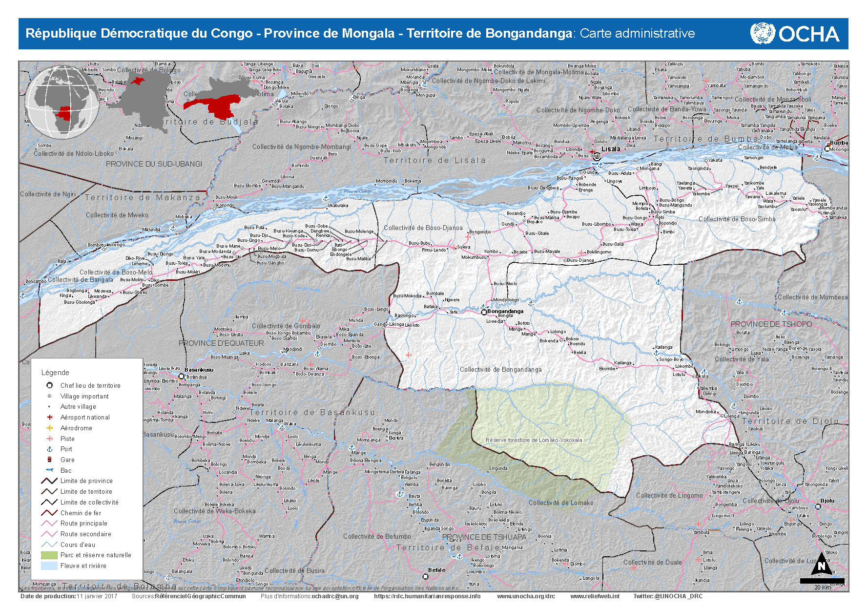
Task: Open the www.unocha.org/drc link
Action: click(526, 596)
